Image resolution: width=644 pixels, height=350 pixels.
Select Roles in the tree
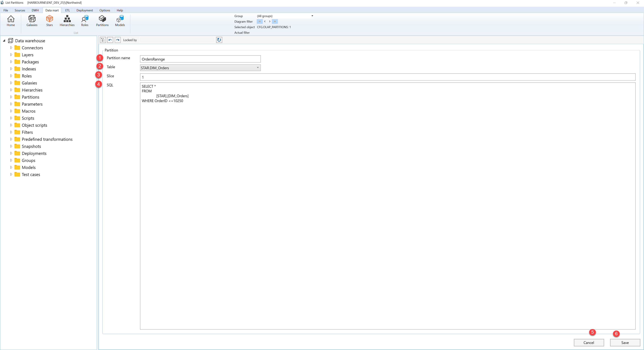pyautogui.click(x=27, y=76)
